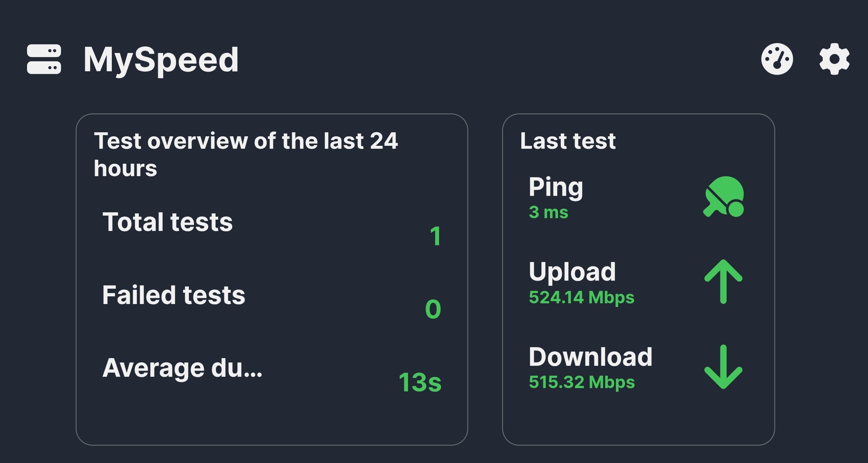
Task: Start a speedtest via the gauge icon
Action: pos(777,59)
